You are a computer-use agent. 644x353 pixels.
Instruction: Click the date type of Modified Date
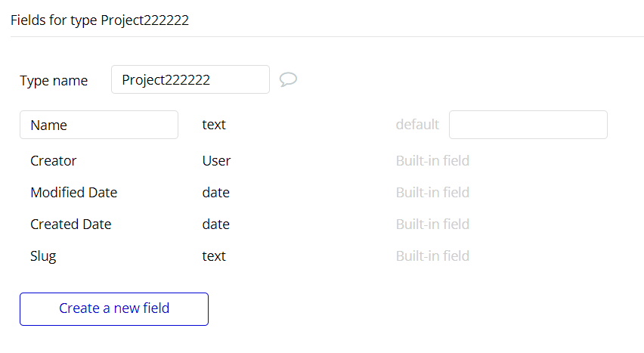(216, 192)
